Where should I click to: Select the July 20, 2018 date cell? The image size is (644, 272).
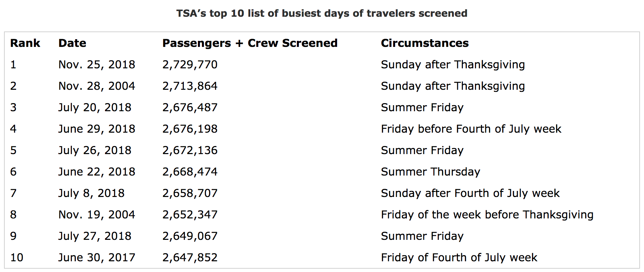click(95, 108)
